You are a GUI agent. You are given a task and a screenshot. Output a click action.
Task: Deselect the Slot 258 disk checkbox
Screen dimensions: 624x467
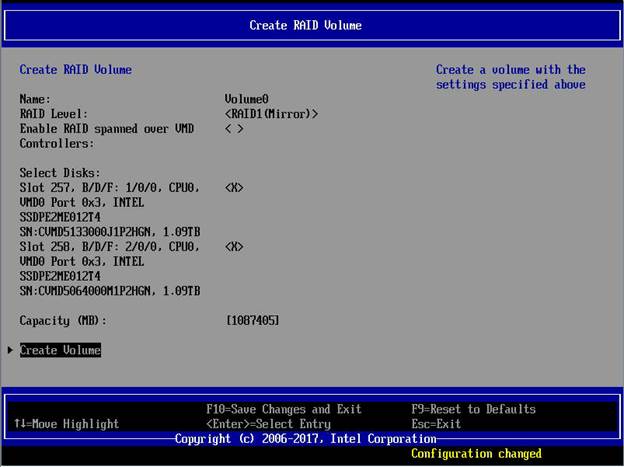coord(234,246)
